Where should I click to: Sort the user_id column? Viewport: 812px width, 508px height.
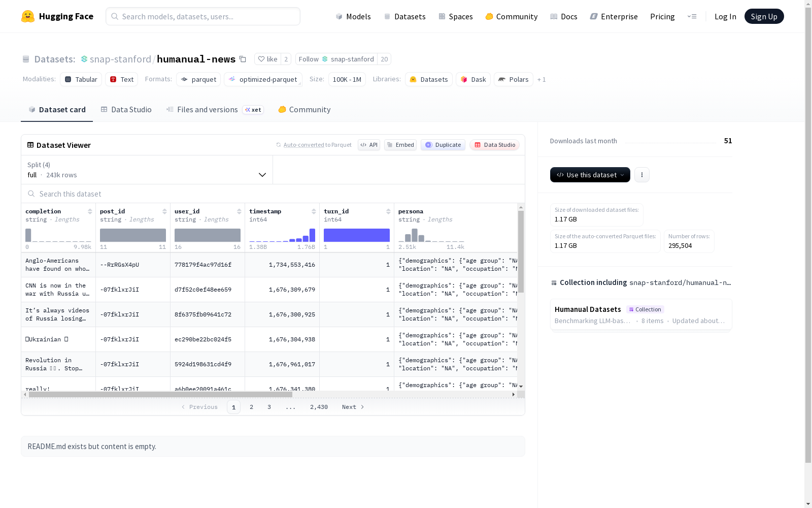pyautogui.click(x=239, y=211)
